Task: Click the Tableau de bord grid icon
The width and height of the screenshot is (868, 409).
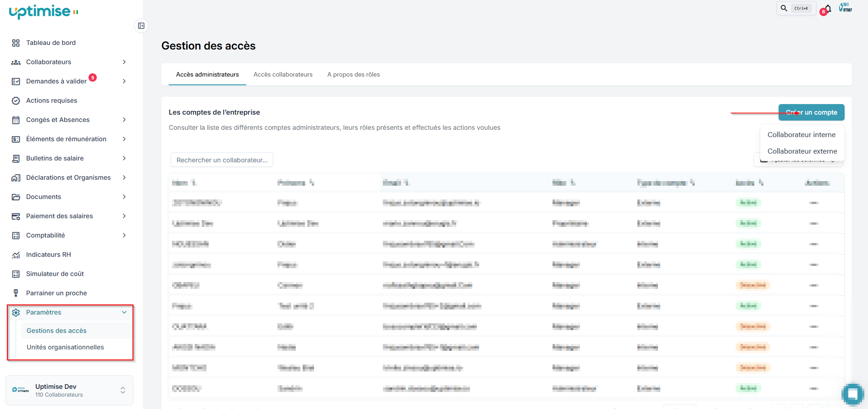Action: coord(16,43)
